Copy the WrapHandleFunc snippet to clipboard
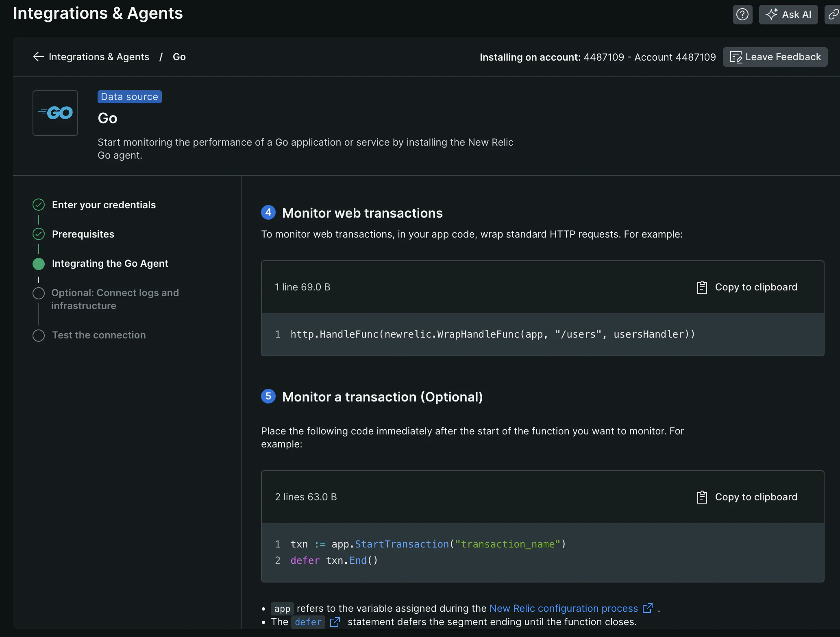Screen dimensions: 840x637 (747, 287)
